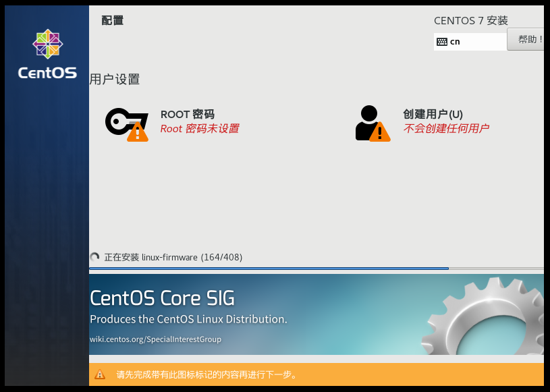Click the installation progress bar
The height and width of the screenshot is (392, 550).
tap(317, 269)
